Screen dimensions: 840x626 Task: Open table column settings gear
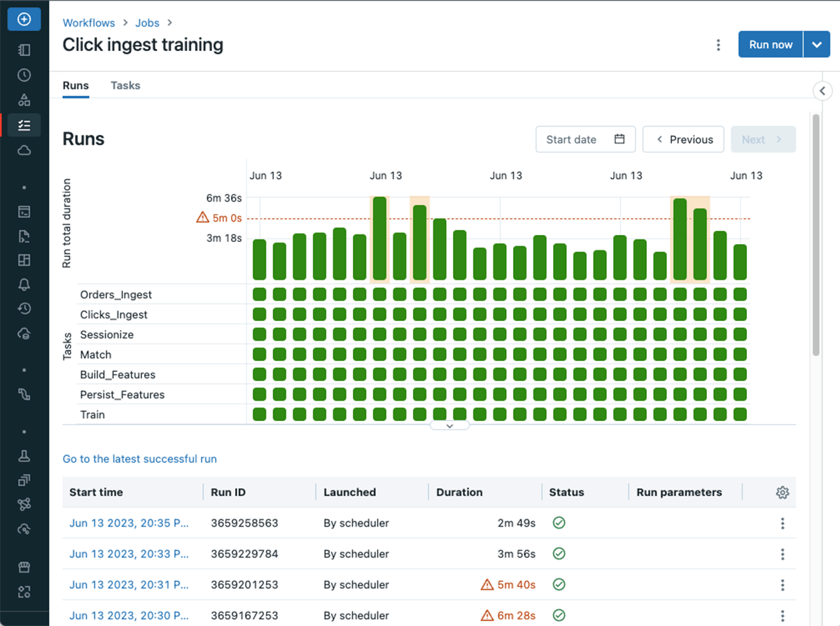[x=783, y=492]
